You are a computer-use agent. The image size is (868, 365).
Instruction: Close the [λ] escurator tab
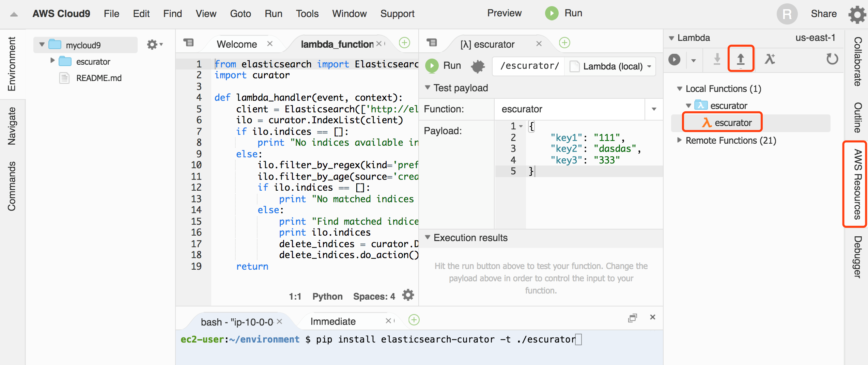tap(539, 44)
